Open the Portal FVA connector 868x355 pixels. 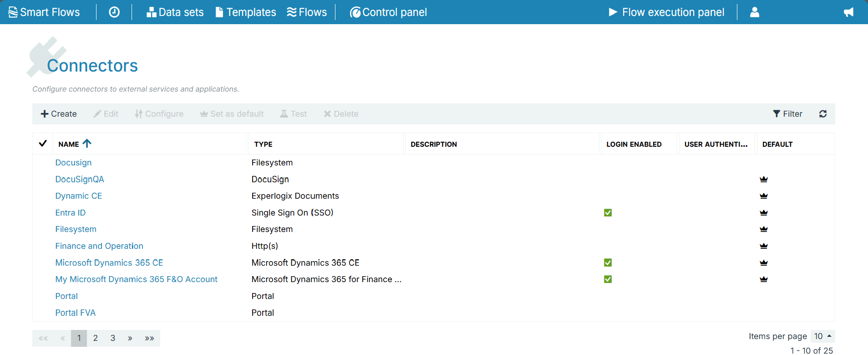(x=76, y=313)
